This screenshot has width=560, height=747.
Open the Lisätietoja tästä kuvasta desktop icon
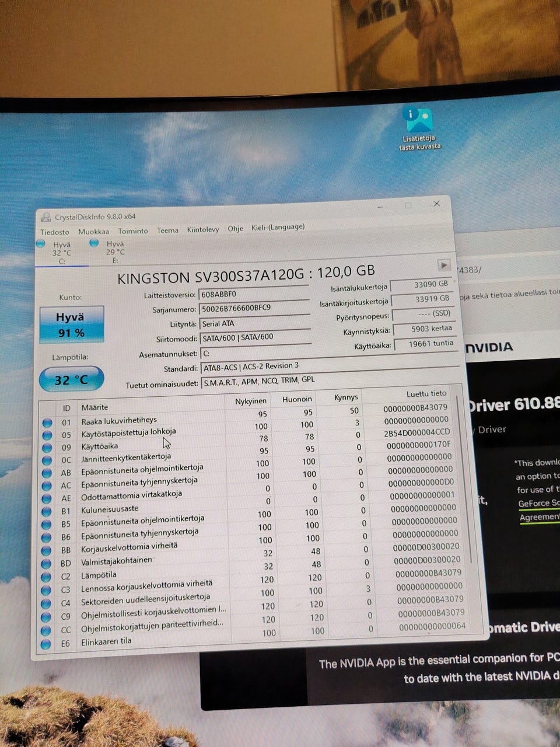(419, 129)
